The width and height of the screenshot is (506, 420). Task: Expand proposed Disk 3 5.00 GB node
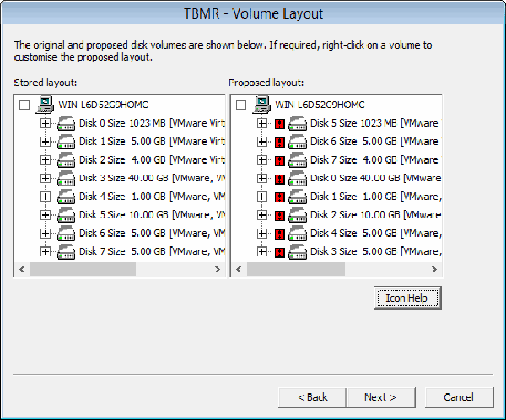pyautogui.click(x=262, y=252)
